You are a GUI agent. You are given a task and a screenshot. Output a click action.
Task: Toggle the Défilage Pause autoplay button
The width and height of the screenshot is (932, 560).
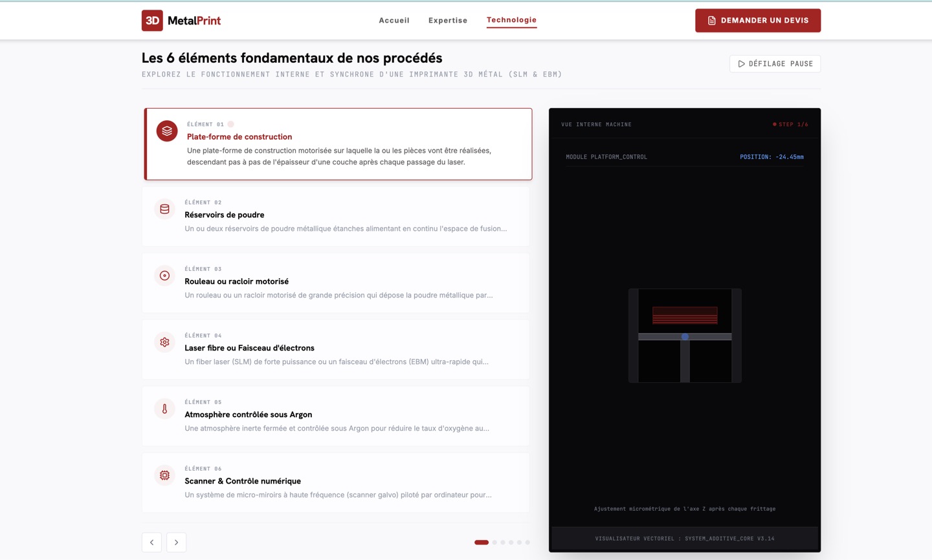coord(775,64)
